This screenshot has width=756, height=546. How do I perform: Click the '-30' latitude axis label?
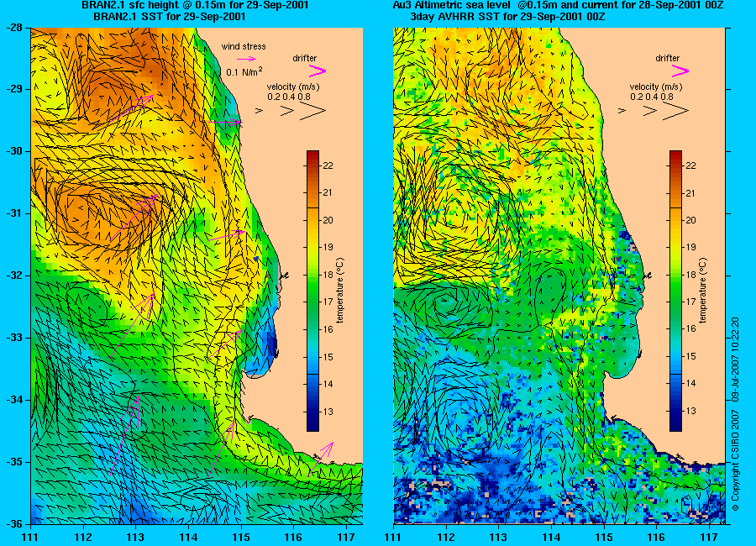tap(14, 151)
